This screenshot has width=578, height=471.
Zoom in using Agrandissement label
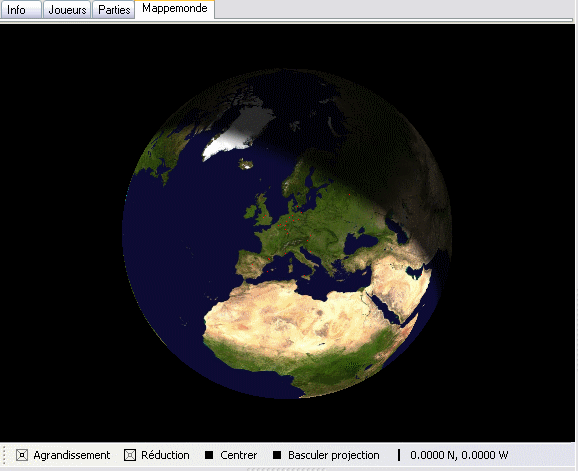72,456
